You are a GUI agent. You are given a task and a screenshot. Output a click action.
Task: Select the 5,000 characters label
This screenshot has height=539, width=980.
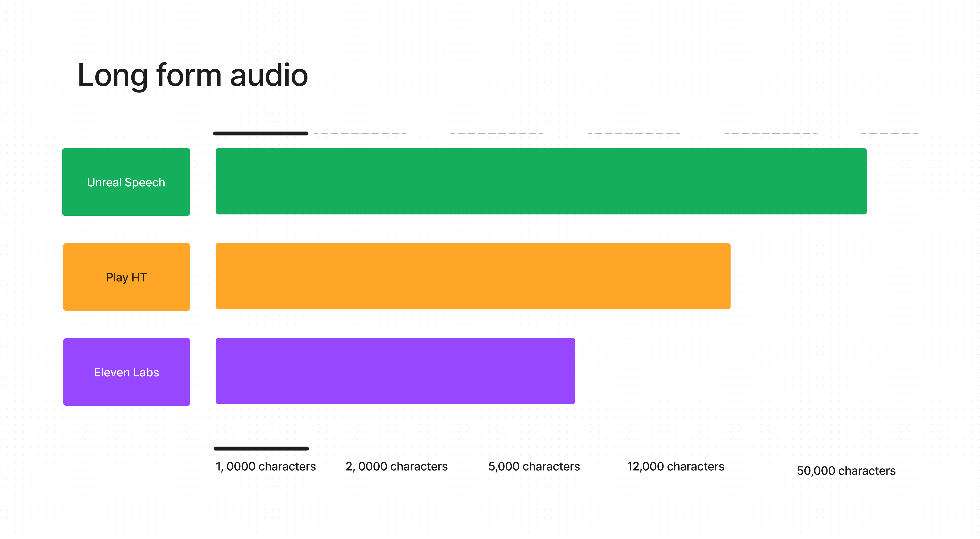click(x=534, y=466)
